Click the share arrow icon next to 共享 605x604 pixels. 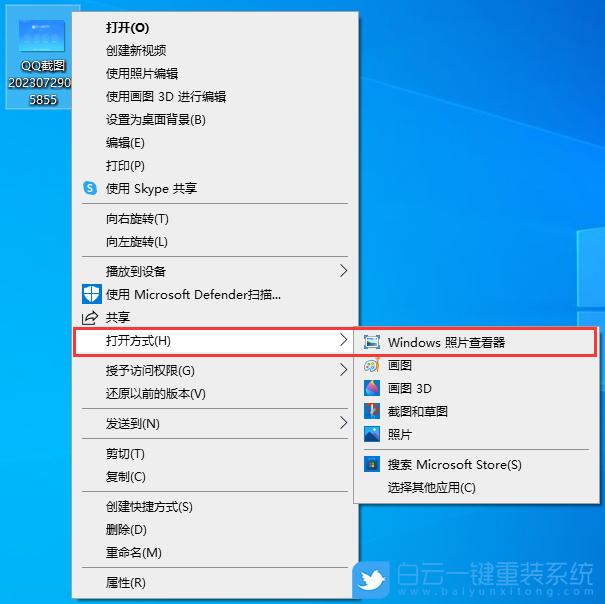pyautogui.click(x=90, y=318)
